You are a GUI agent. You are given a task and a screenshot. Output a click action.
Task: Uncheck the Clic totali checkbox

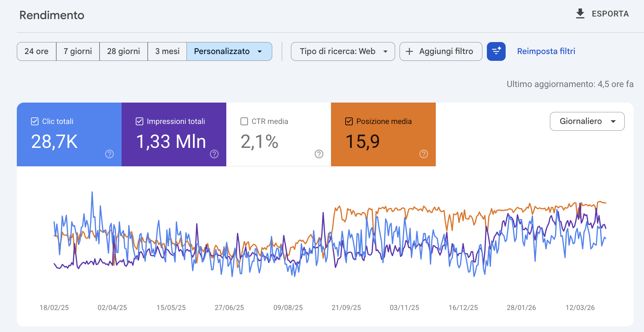(35, 121)
